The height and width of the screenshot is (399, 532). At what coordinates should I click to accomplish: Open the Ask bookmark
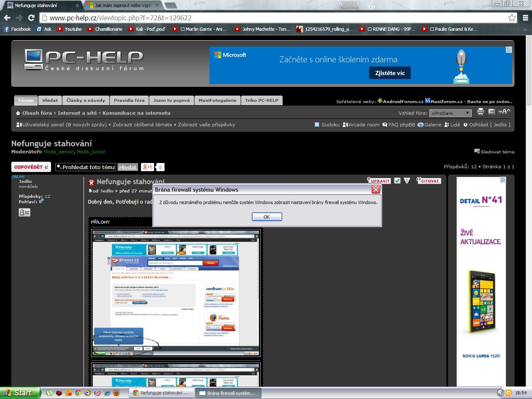click(x=44, y=29)
